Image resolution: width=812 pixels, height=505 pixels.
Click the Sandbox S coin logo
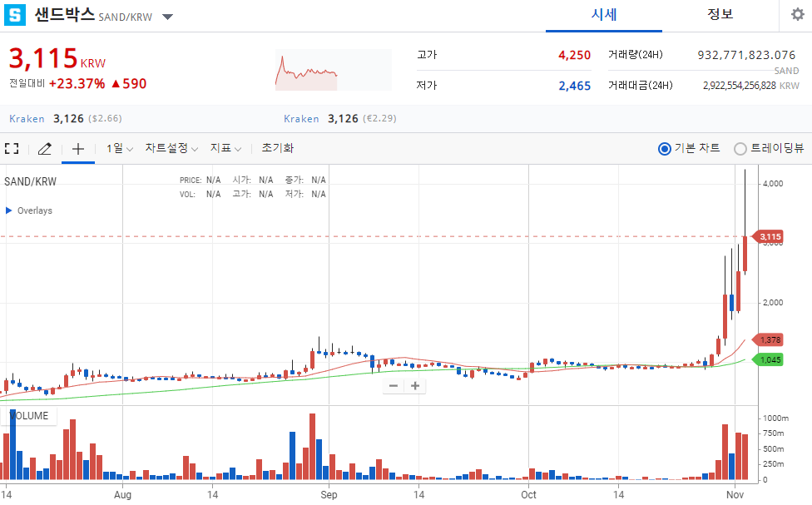coord(14,15)
